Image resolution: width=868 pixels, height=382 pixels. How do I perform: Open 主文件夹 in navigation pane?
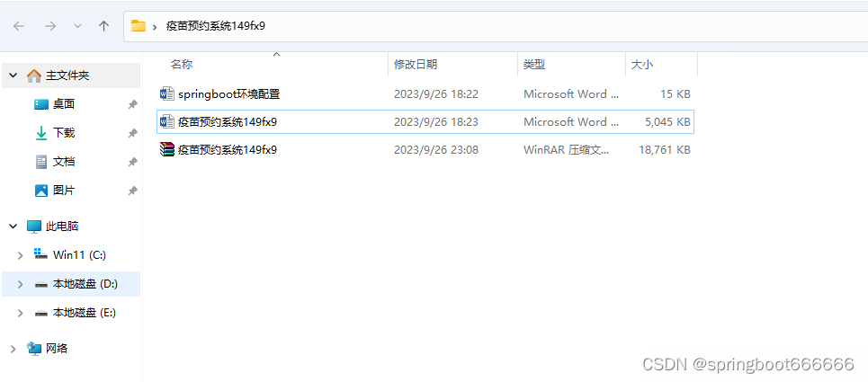pos(67,76)
